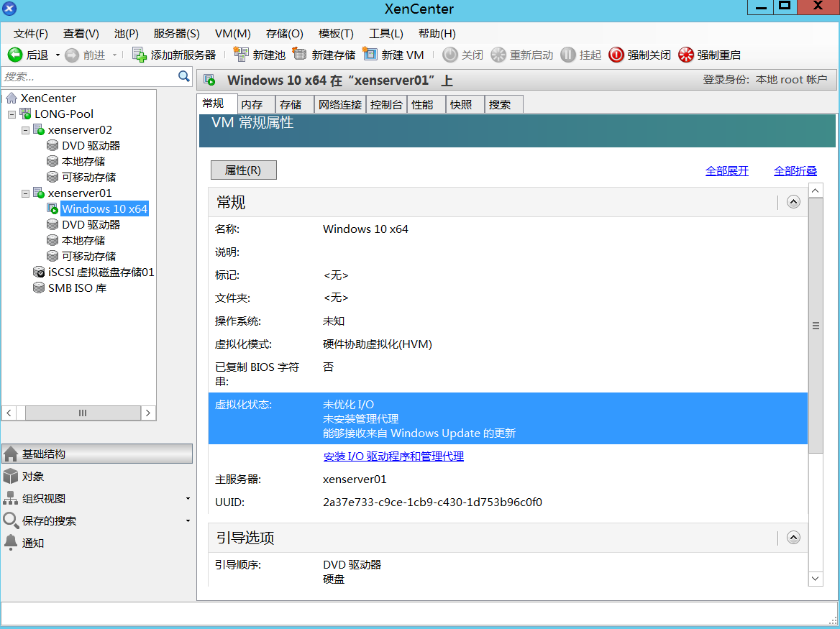Click the Force Shutdown (强制关闭) red icon

pos(616,55)
